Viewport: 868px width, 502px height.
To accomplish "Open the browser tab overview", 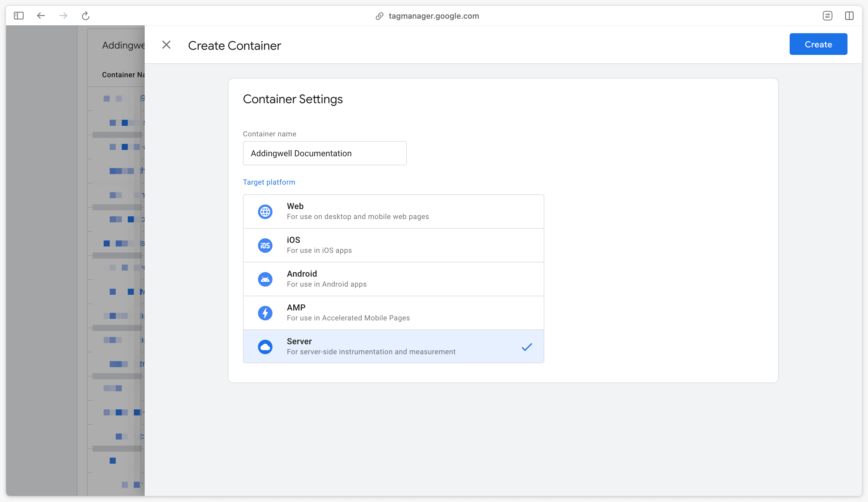I will (848, 16).
